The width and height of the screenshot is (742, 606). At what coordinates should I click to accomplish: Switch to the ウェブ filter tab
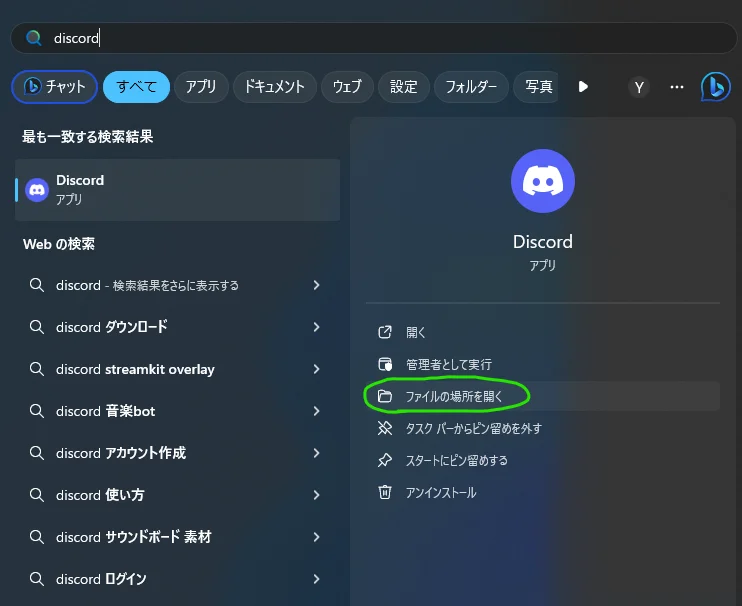pyautogui.click(x=347, y=87)
